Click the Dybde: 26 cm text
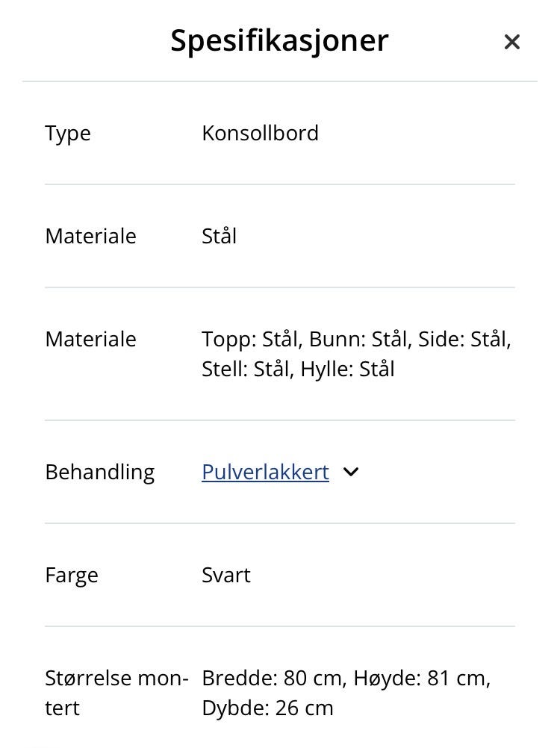This screenshot has width=560, height=748. click(267, 708)
